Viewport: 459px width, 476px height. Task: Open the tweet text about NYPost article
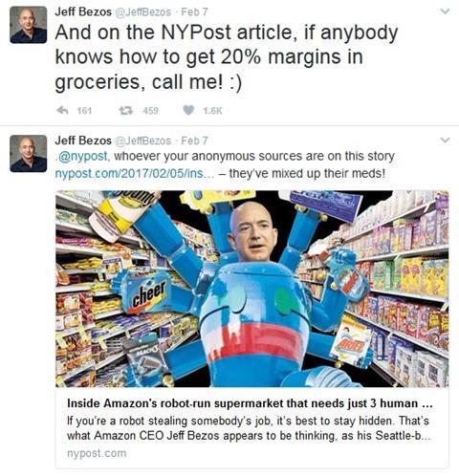(227, 57)
